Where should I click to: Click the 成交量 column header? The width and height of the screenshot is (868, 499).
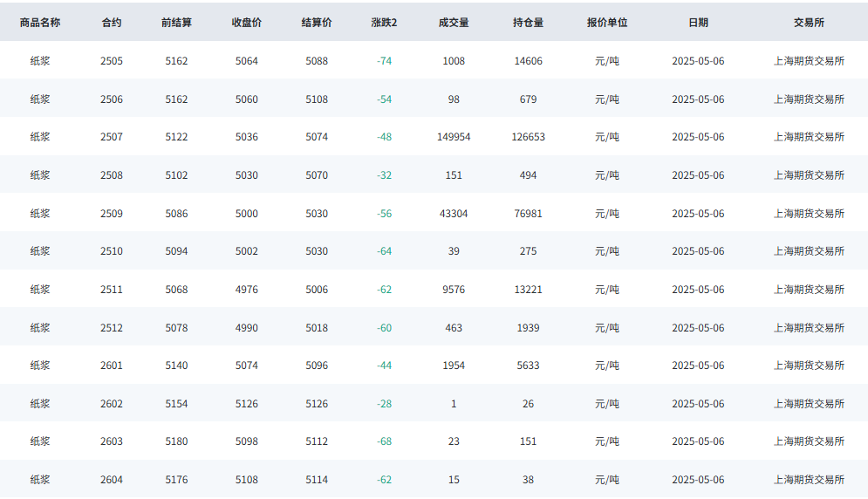(x=454, y=23)
